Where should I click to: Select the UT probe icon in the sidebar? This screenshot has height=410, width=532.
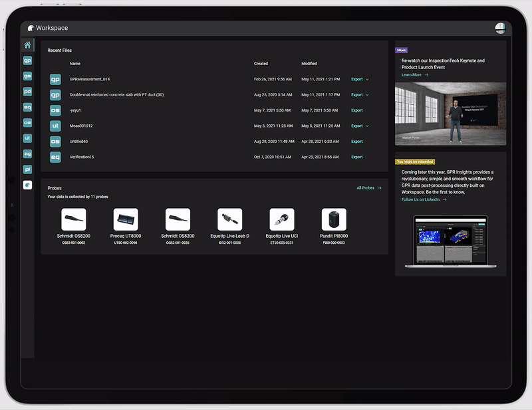pos(27,138)
